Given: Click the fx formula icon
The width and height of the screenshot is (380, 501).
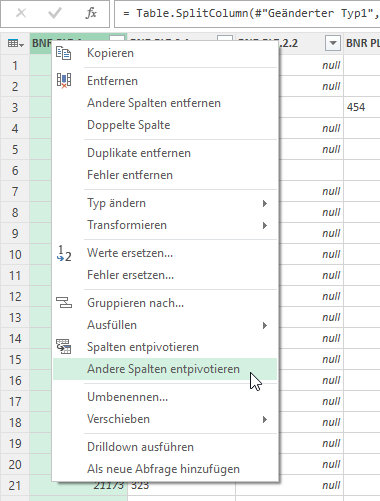Looking at the screenshot, I should click(91, 13).
